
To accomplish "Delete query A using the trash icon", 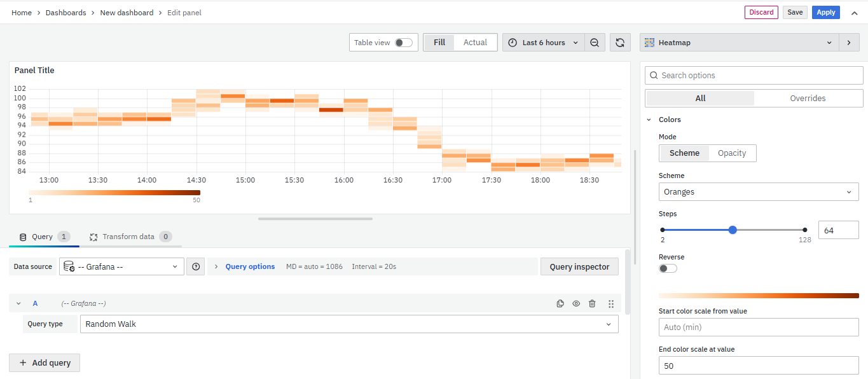I will click(592, 304).
